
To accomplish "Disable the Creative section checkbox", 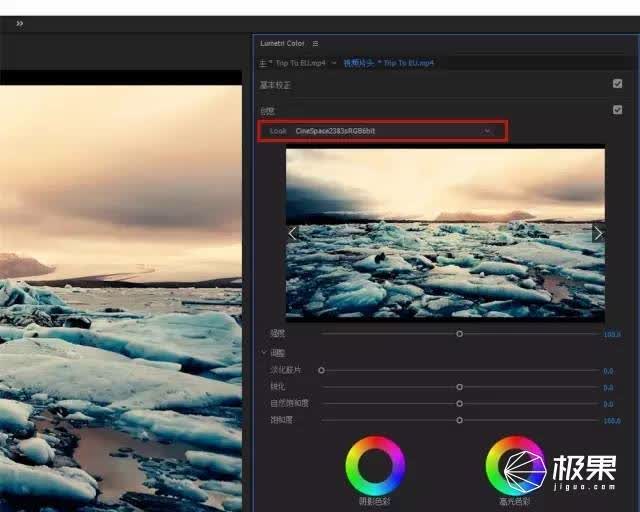I will pyautogui.click(x=618, y=110).
